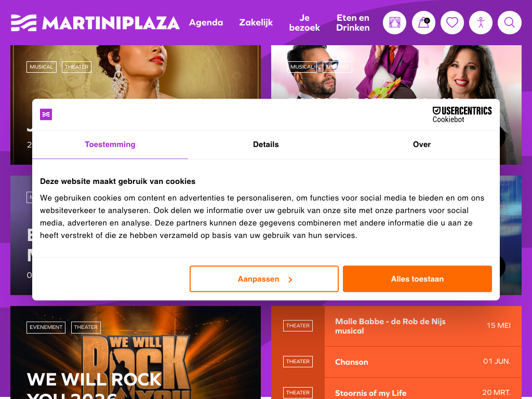Click the theater curtain icon in header

[x=395, y=23]
